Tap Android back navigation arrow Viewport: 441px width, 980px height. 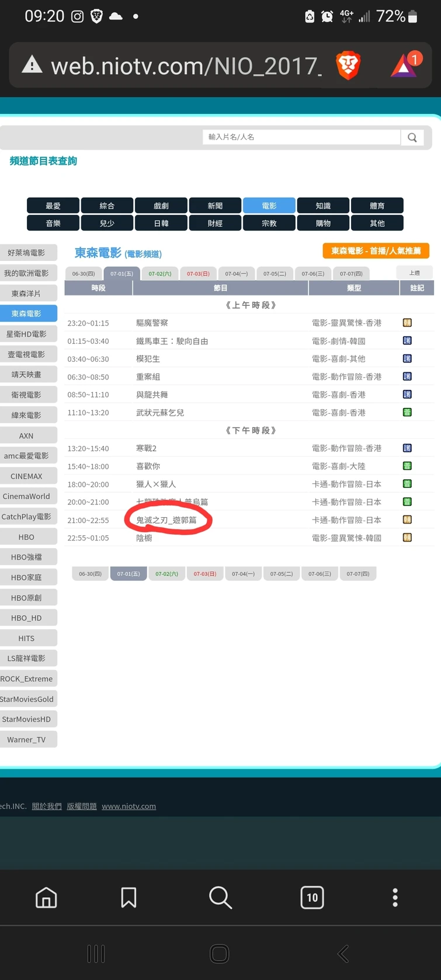coord(343,954)
